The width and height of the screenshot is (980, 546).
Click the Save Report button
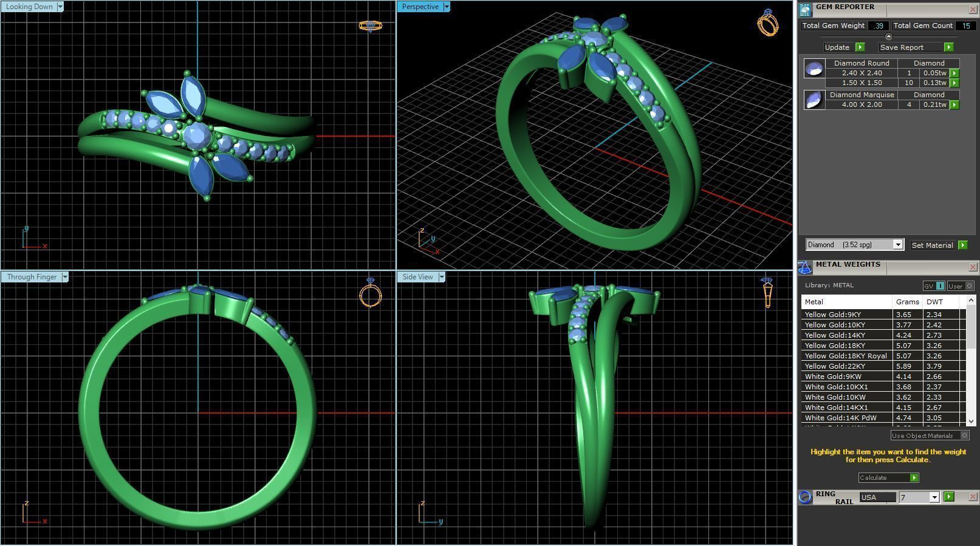coord(916,47)
